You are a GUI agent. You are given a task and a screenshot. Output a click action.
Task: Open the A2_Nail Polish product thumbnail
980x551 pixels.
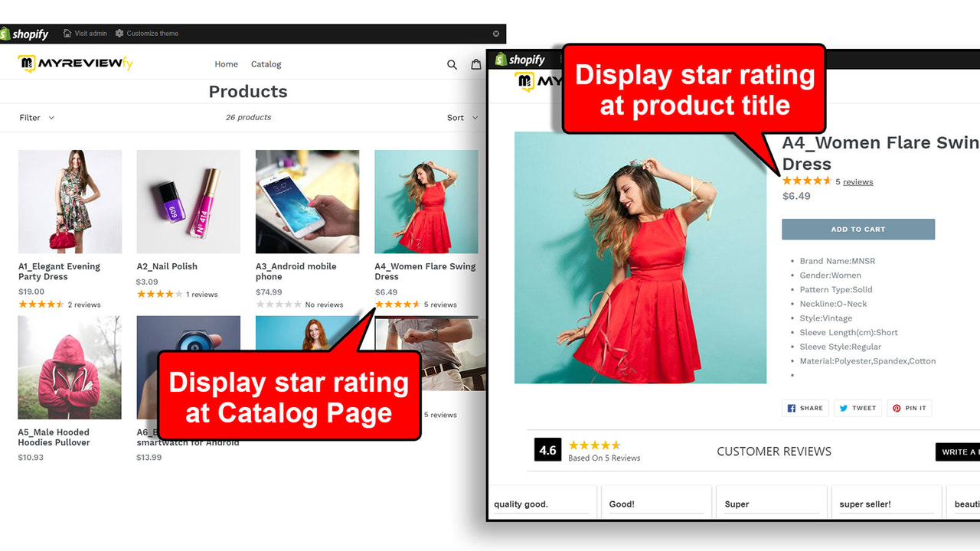(188, 201)
